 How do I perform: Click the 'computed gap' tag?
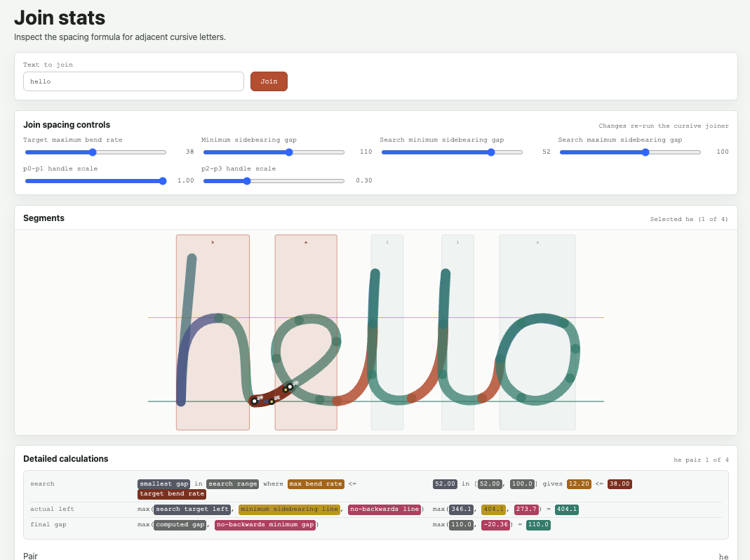coord(180,525)
